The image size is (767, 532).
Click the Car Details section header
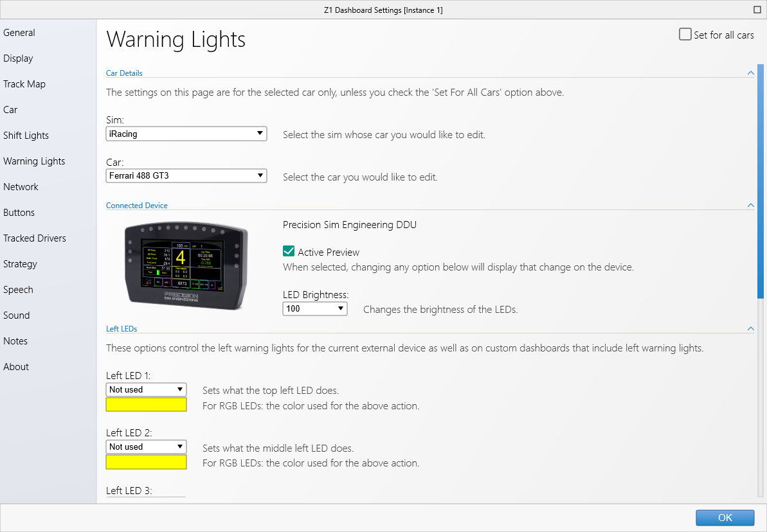[x=124, y=73]
